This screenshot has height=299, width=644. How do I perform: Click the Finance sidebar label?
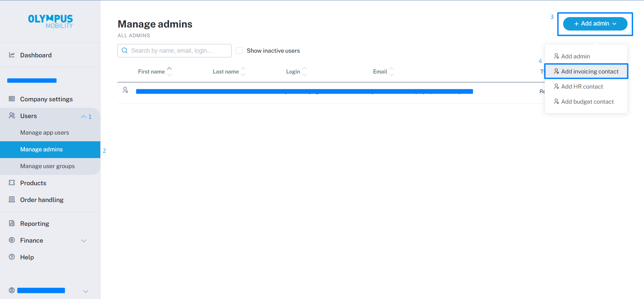(32, 240)
